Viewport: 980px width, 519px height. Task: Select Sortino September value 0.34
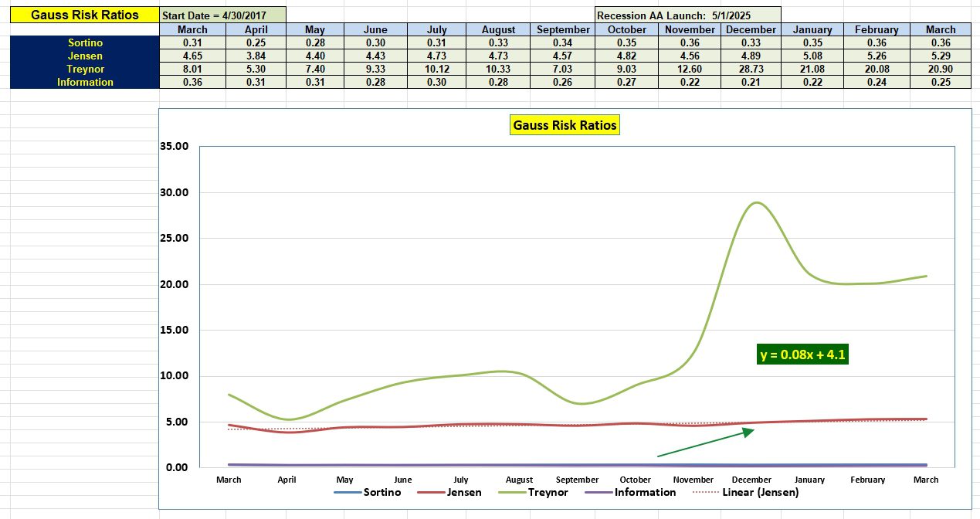click(x=562, y=42)
